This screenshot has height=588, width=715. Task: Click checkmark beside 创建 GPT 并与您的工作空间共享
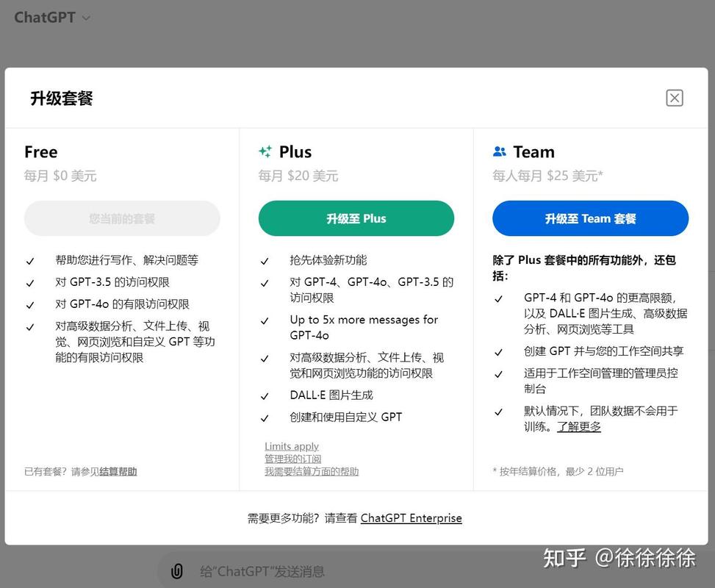(x=498, y=352)
